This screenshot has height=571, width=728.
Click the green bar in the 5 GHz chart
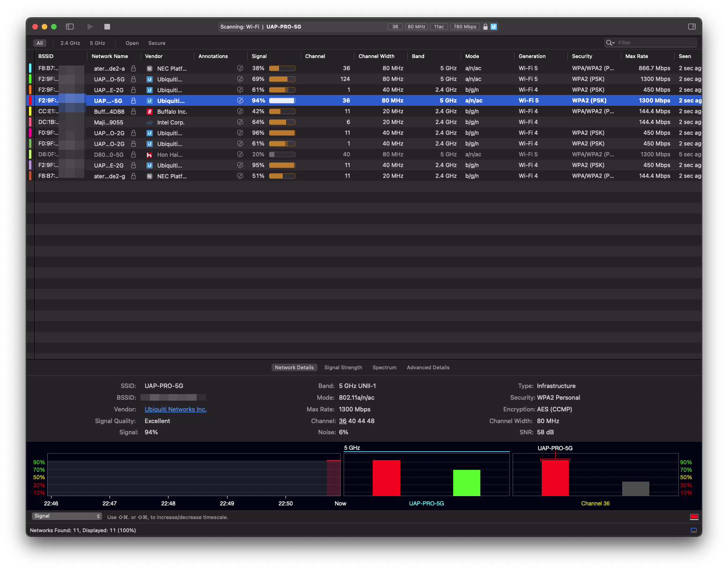pos(467,483)
